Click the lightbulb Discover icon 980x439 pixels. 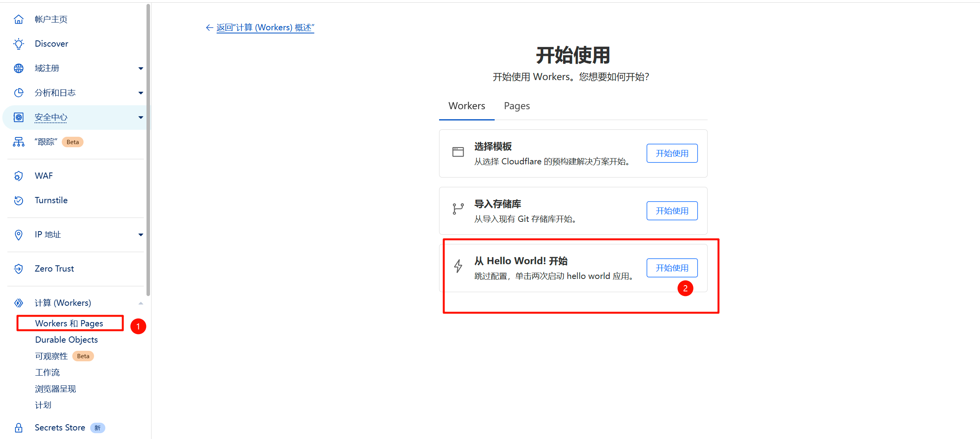coord(19,44)
